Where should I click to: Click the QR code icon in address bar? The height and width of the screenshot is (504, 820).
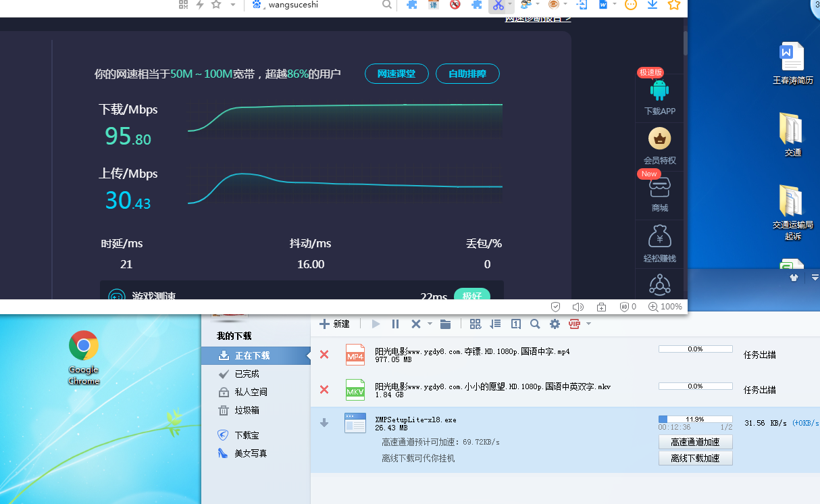pyautogui.click(x=183, y=5)
